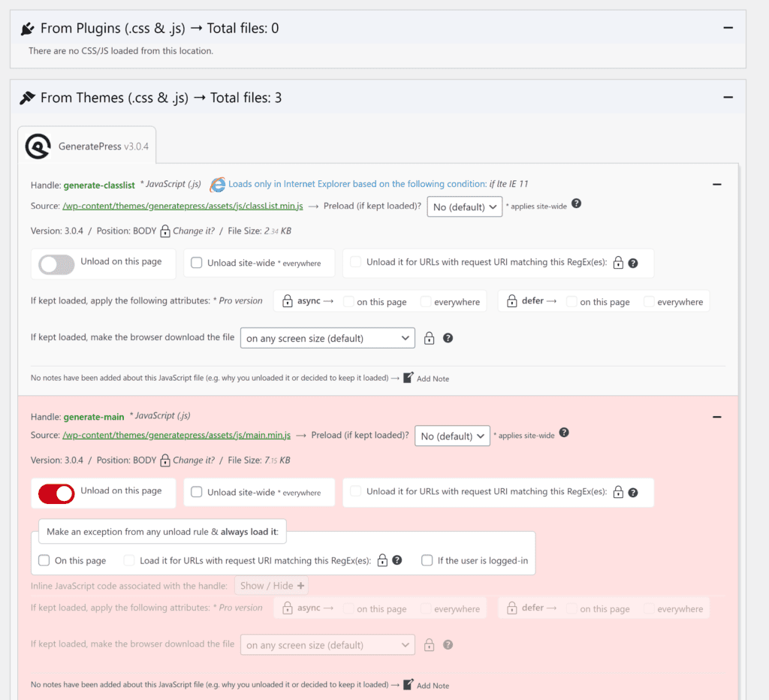Click Add Note pencil icon for generate-classlist
This screenshot has width=769, height=700.
tap(408, 378)
